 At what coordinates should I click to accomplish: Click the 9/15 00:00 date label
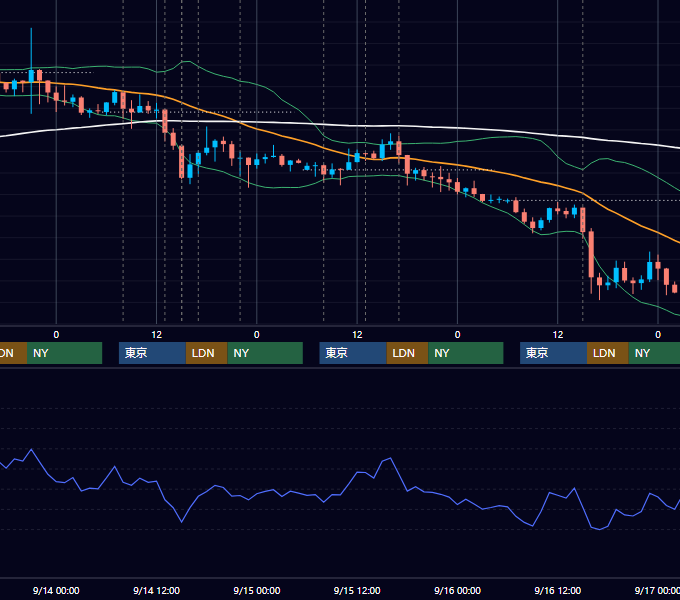coord(257,590)
